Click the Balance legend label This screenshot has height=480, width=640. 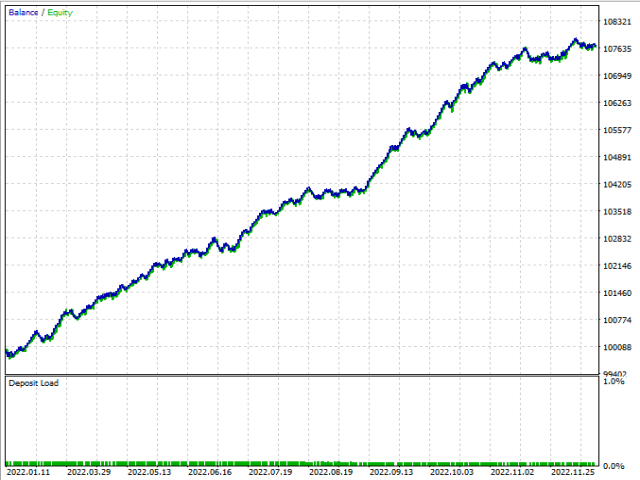23,12
